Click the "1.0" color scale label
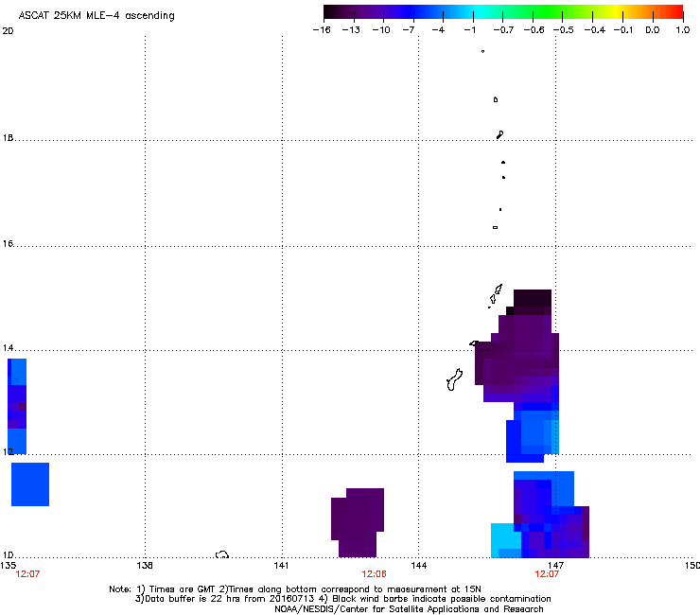The height and width of the screenshot is (615, 700). [x=683, y=30]
